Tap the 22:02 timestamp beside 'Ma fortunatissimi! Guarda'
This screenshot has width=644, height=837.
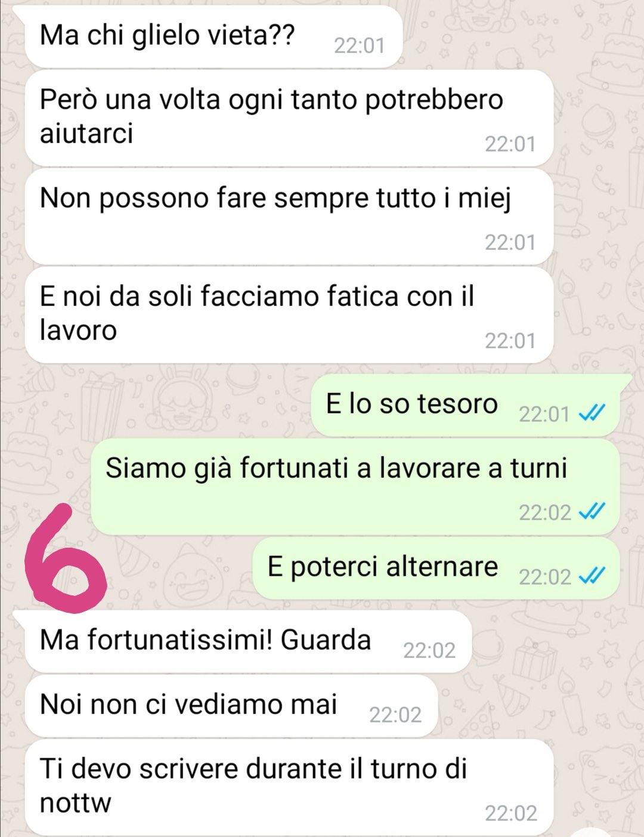[x=429, y=650]
